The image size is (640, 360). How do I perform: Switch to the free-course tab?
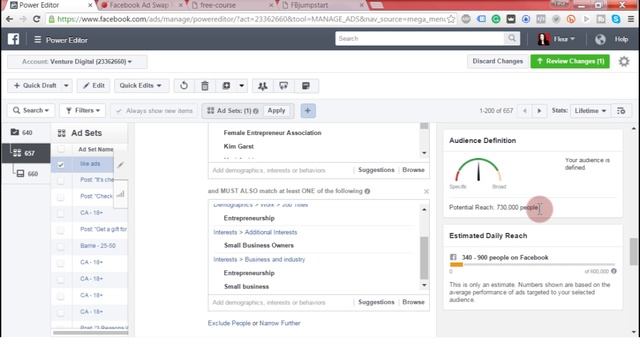(231, 5)
